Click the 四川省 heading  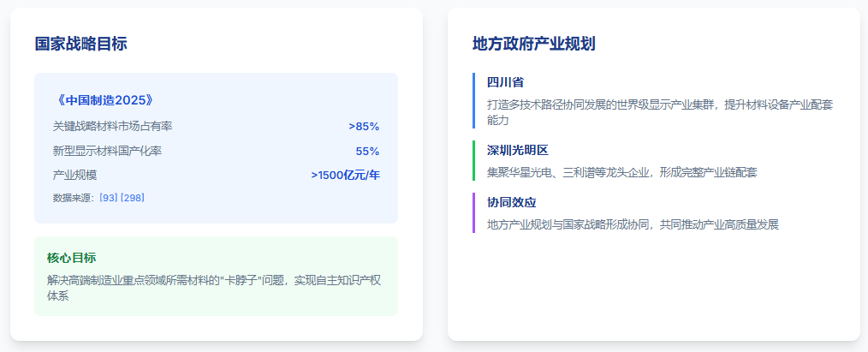click(505, 82)
